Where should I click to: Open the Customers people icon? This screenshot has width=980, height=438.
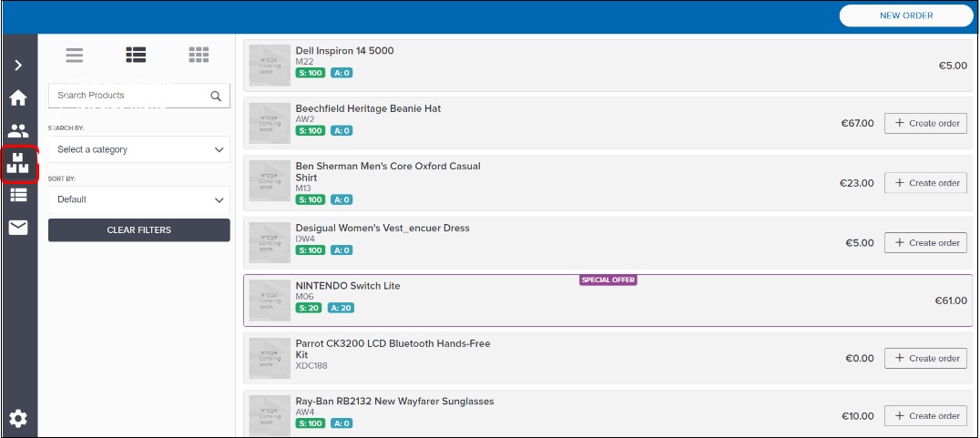[x=18, y=131]
